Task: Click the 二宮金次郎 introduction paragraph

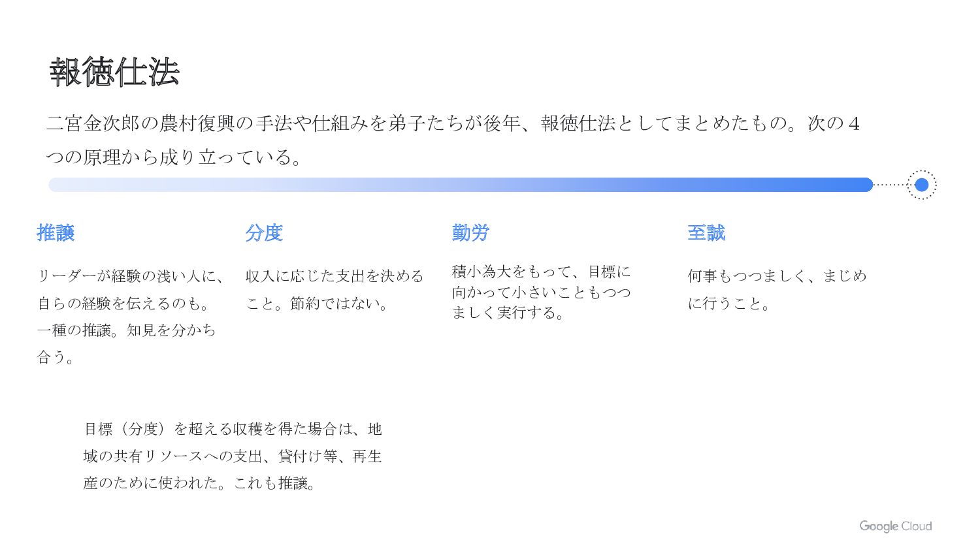Action: click(x=453, y=140)
